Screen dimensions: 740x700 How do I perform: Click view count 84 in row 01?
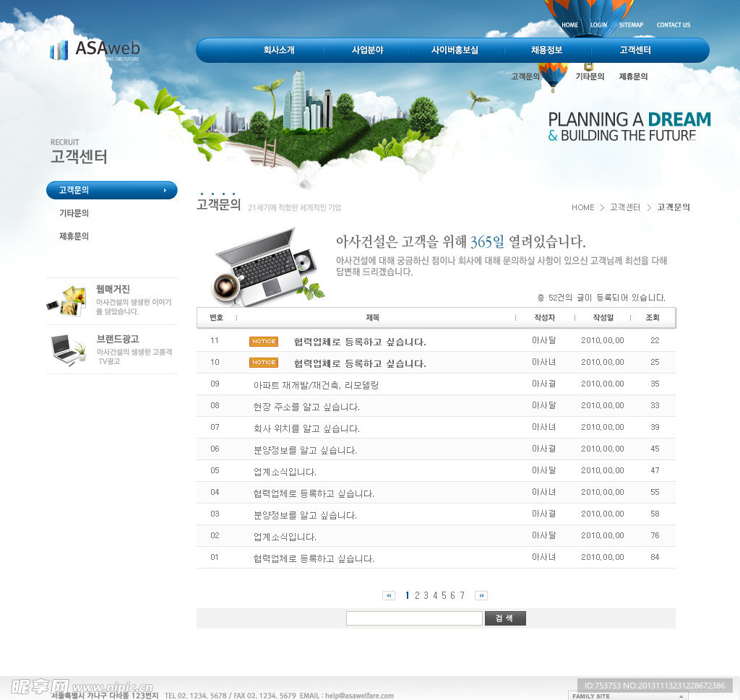655,557
